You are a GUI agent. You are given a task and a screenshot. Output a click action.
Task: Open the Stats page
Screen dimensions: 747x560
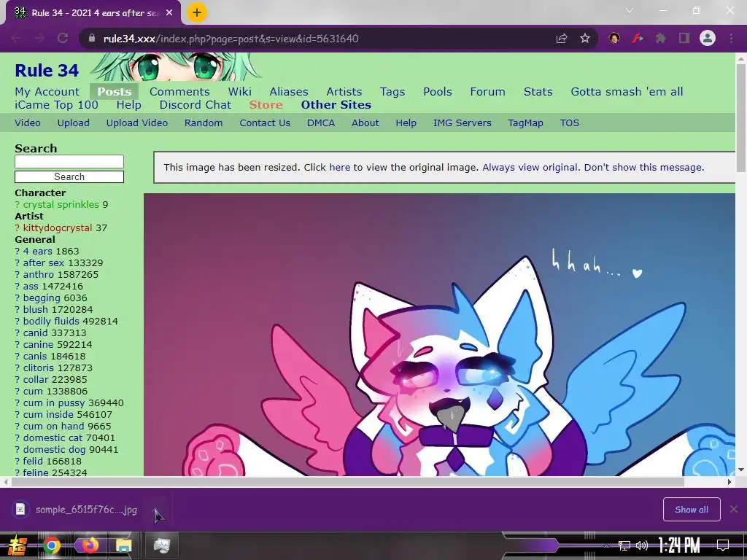[538, 91]
